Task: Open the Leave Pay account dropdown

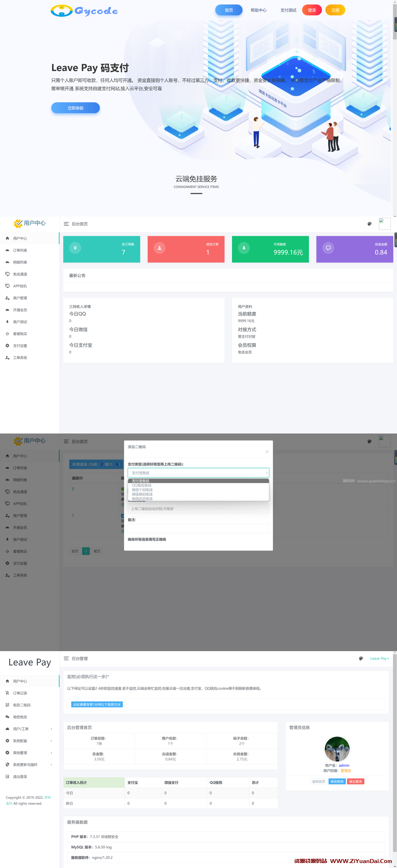Action: pos(379,658)
